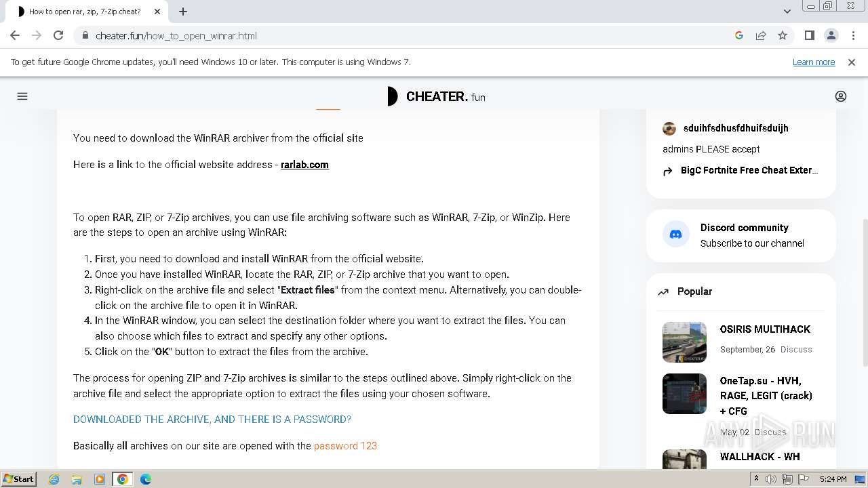Viewport: 868px width, 488px height.
Task: Click the reply arrow icon beside BigC Fortnite
Action: point(668,171)
